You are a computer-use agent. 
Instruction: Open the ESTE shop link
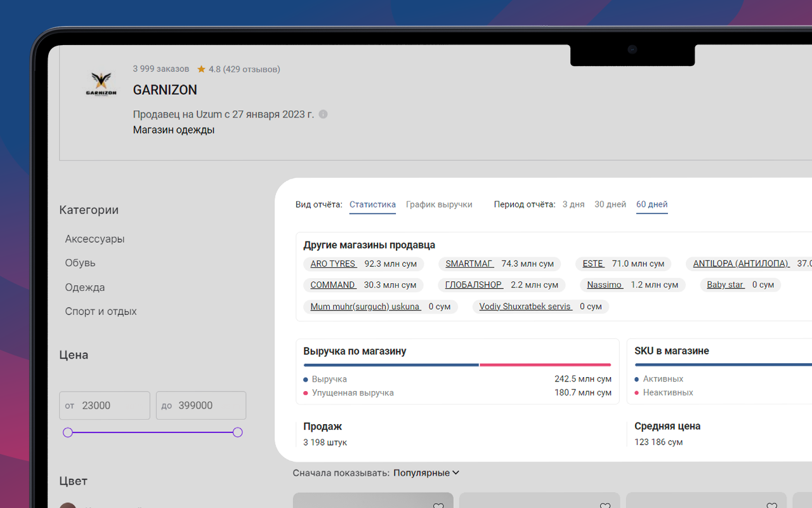point(593,264)
